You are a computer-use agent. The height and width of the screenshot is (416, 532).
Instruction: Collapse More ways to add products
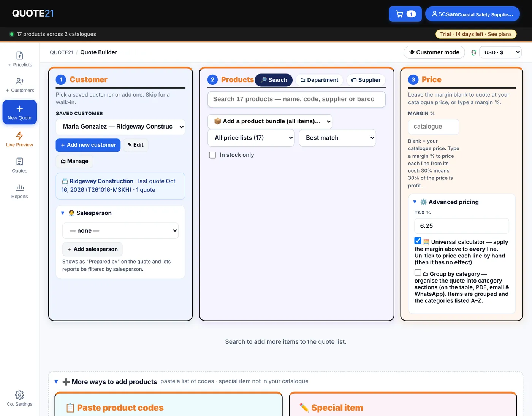click(56, 382)
